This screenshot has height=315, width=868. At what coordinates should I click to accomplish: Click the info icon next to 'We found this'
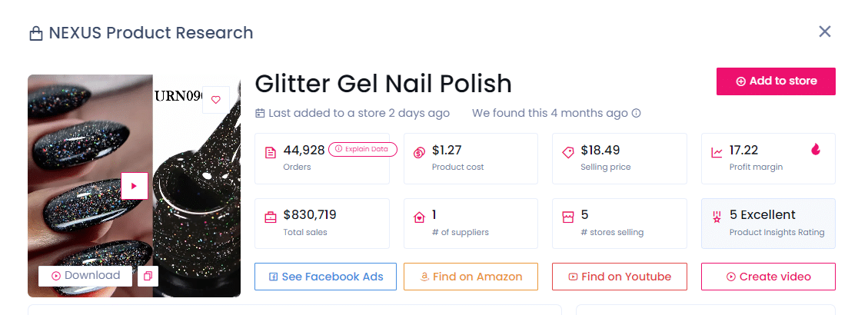(637, 114)
